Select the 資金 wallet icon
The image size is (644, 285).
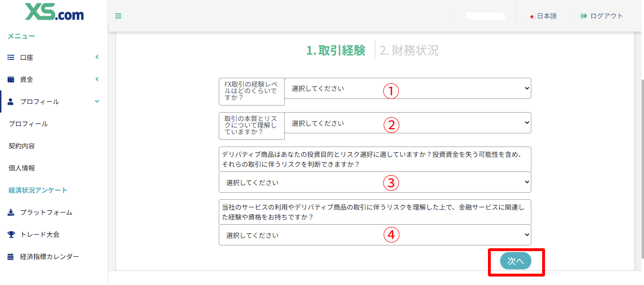(x=10, y=79)
